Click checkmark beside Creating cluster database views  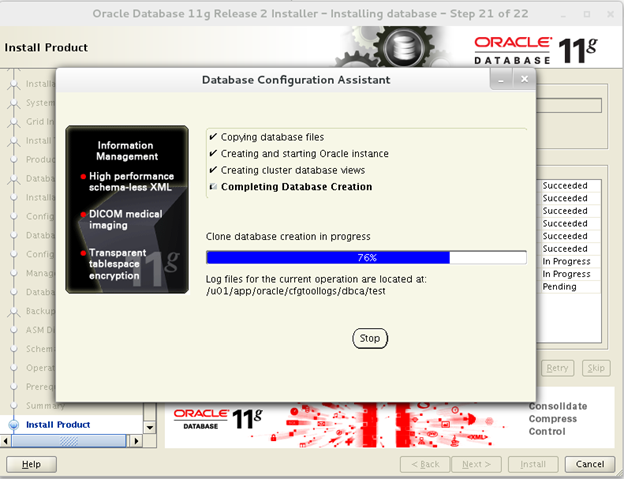[213, 170]
